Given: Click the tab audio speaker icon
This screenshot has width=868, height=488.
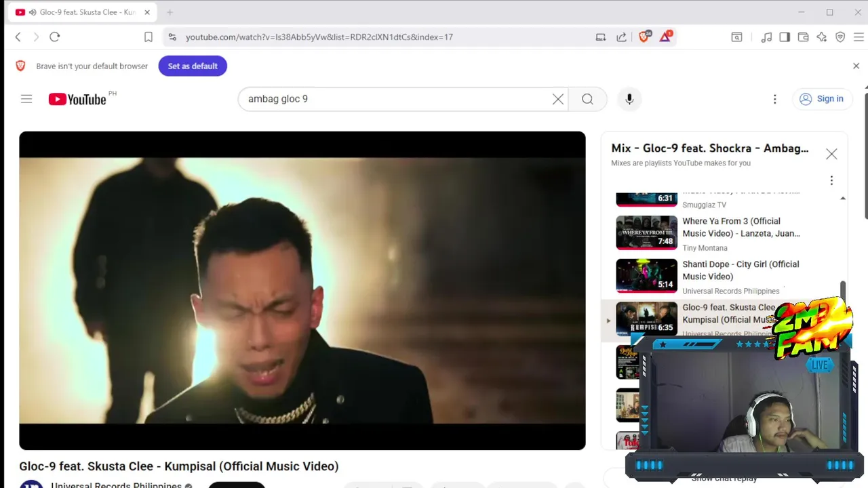Looking at the screenshot, I should 33,12.
